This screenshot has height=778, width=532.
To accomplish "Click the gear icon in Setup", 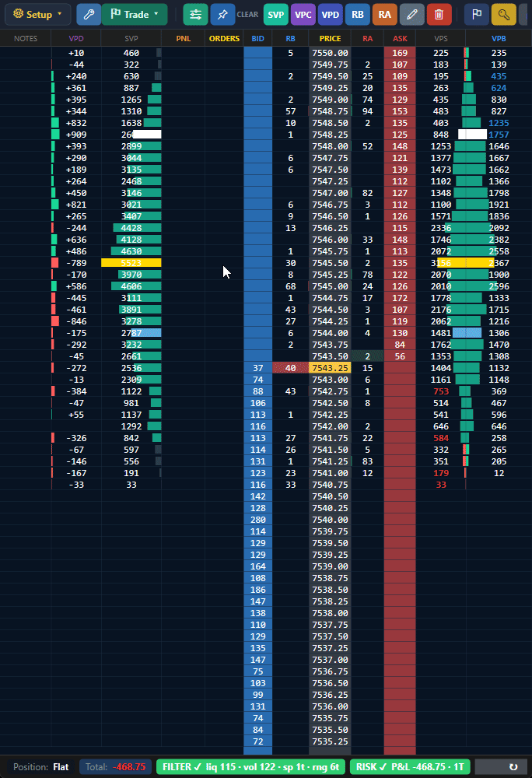I will coord(19,14).
